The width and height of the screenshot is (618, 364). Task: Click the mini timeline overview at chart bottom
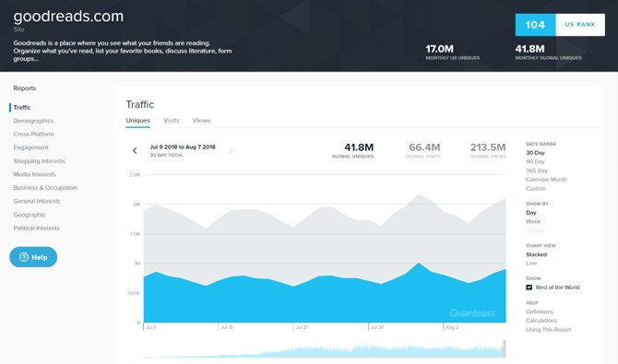[x=325, y=349]
